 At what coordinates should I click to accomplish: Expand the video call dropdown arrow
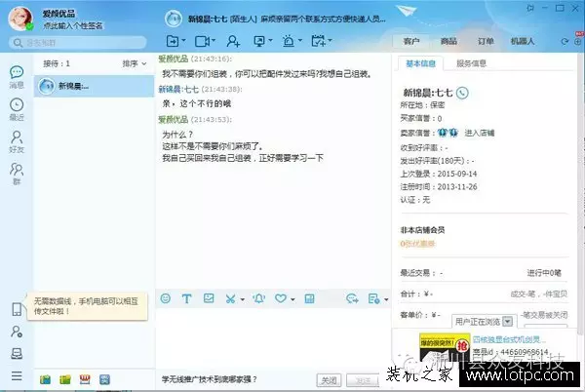214,40
